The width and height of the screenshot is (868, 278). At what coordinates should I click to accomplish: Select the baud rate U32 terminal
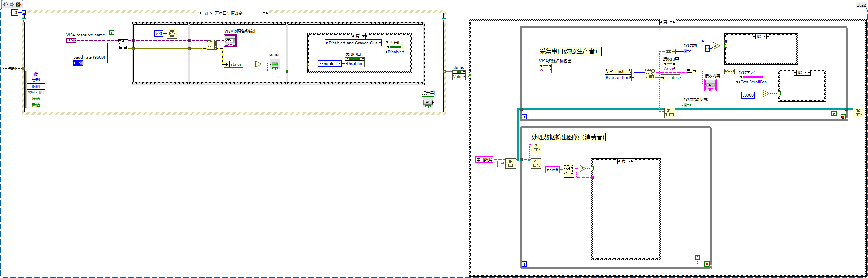pos(78,63)
